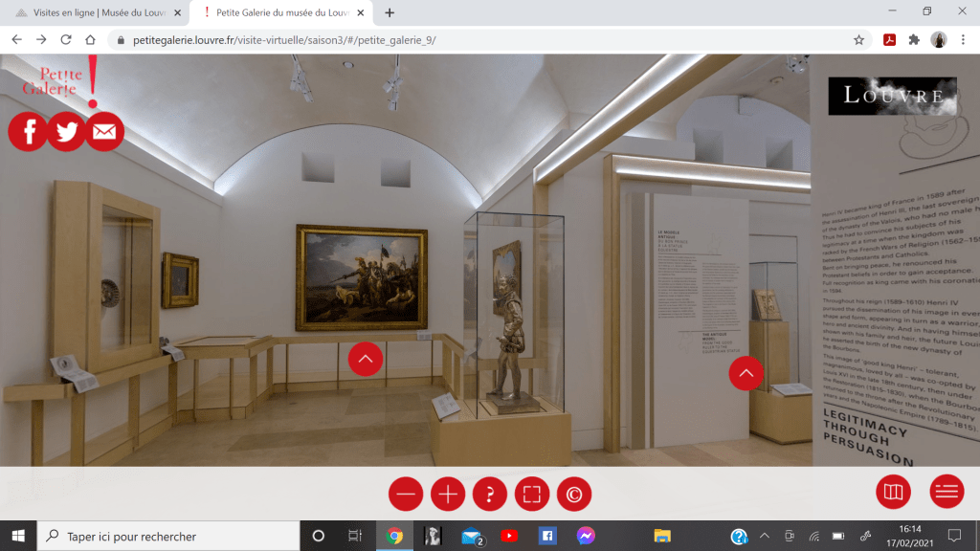
Task: Toggle fullscreen view of the tour
Action: 532,495
